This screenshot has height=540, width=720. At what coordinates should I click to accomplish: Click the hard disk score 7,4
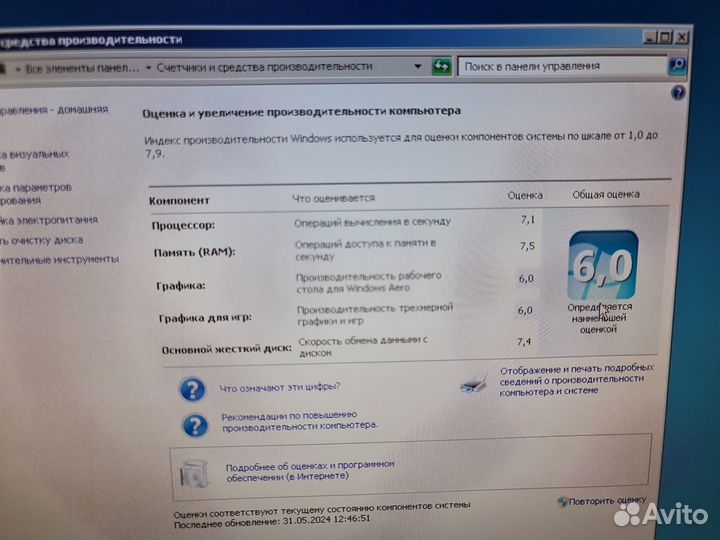pos(524,342)
